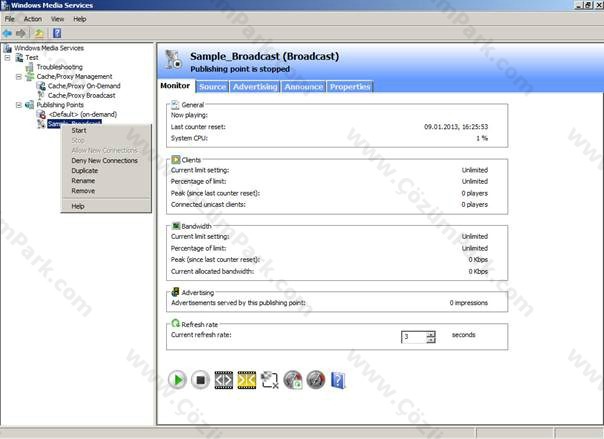This screenshot has width=604, height=439.
Task: Switch to the Monitor tab
Action: click(175, 86)
